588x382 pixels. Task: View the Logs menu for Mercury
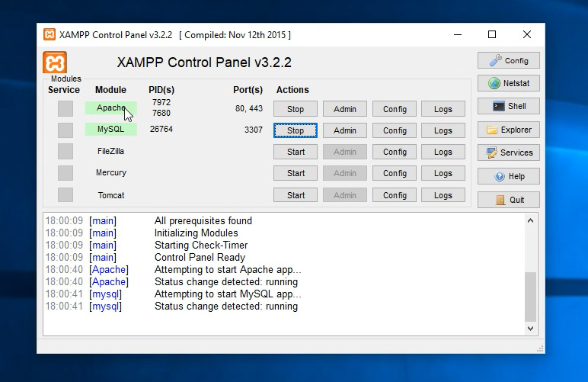pyautogui.click(x=443, y=173)
